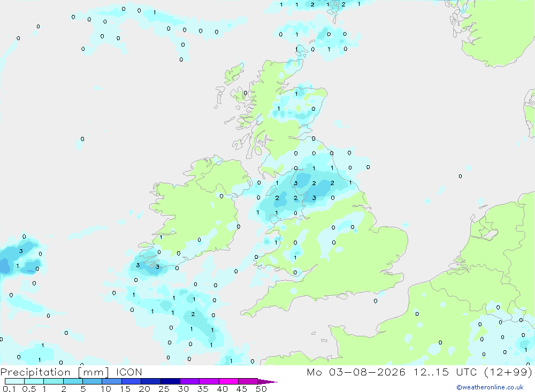Screen dimensions: 535x392
Task: Click the purple arrow tip above 50 mm
Action: tap(267, 382)
